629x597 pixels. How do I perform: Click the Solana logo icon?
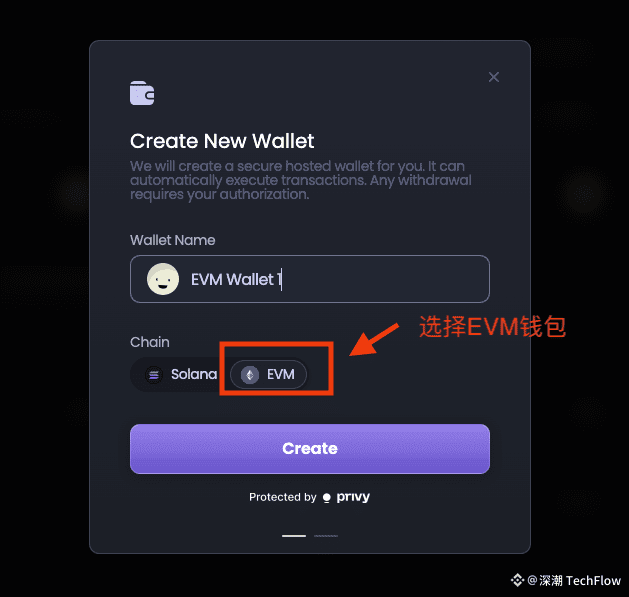click(x=154, y=375)
